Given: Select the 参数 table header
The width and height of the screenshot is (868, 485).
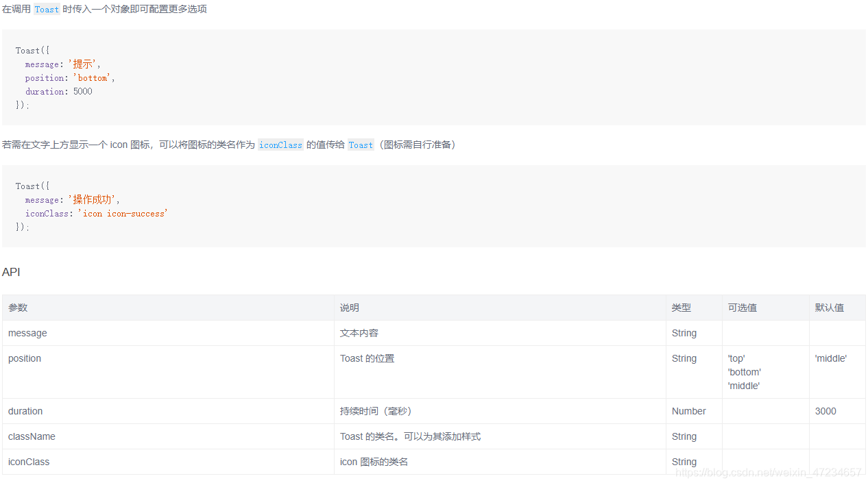Looking at the screenshot, I should click(17, 308).
